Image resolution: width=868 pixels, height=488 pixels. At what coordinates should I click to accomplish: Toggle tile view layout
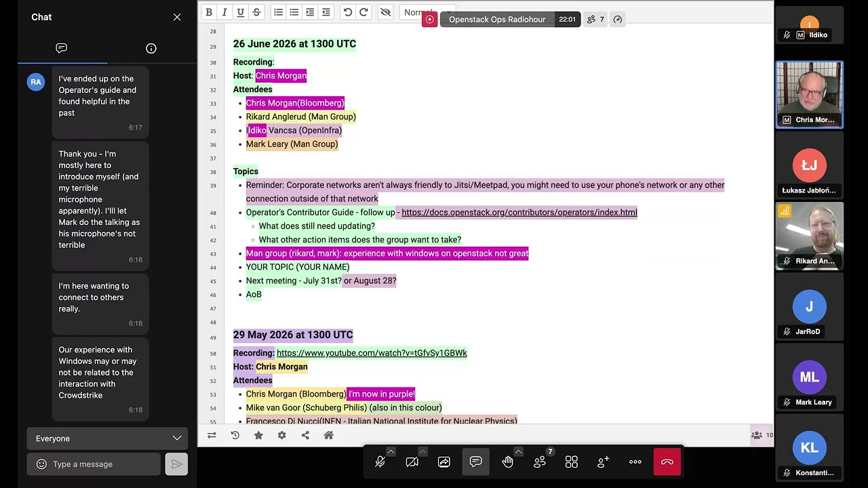[572, 462]
